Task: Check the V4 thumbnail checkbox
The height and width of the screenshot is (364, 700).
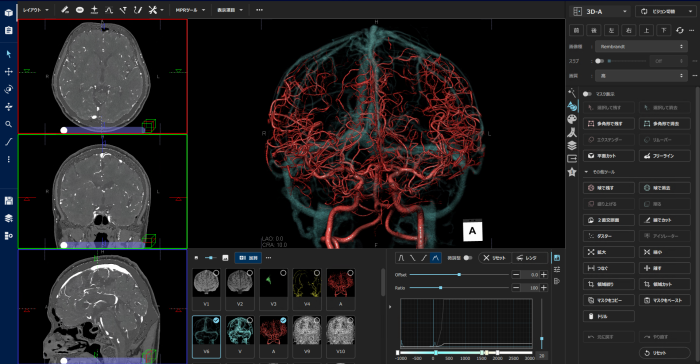Action: coord(317,273)
